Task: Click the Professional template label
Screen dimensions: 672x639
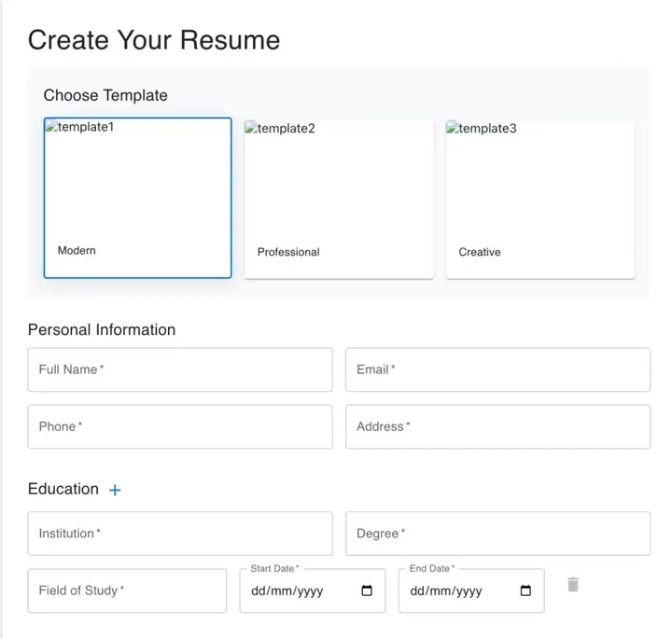Action: click(x=288, y=252)
